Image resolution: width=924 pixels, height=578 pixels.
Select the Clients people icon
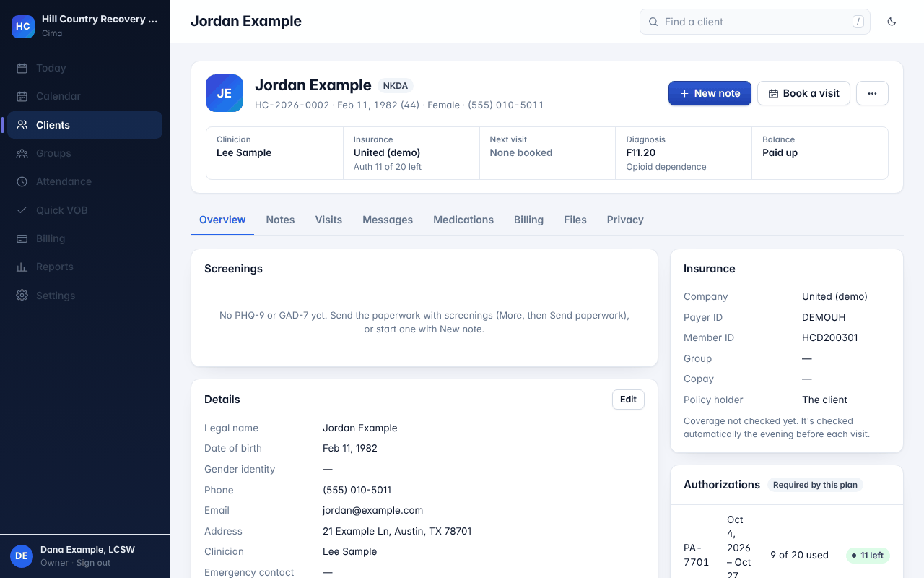(22, 125)
